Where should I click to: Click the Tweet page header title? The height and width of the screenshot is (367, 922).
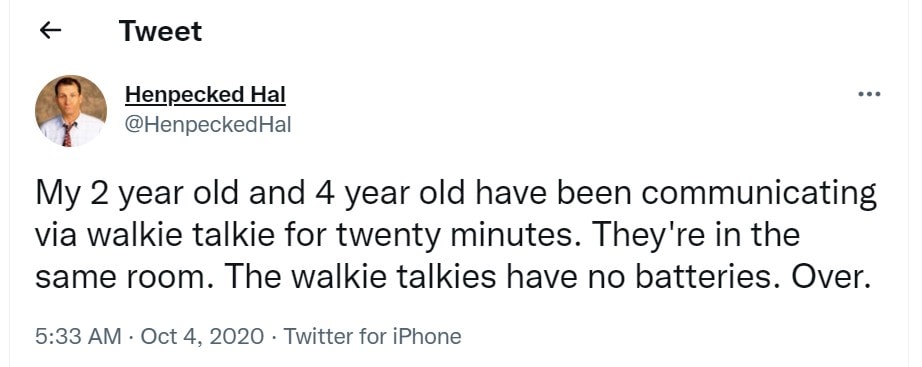click(160, 31)
